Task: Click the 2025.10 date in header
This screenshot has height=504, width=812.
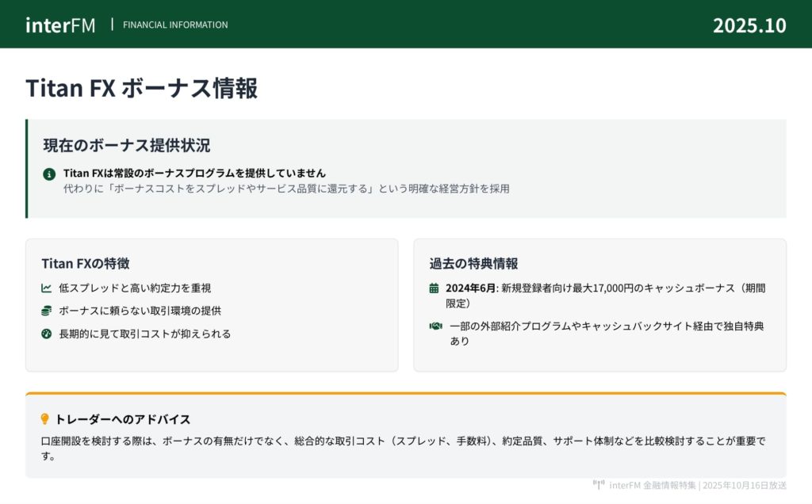Action: [x=749, y=25]
